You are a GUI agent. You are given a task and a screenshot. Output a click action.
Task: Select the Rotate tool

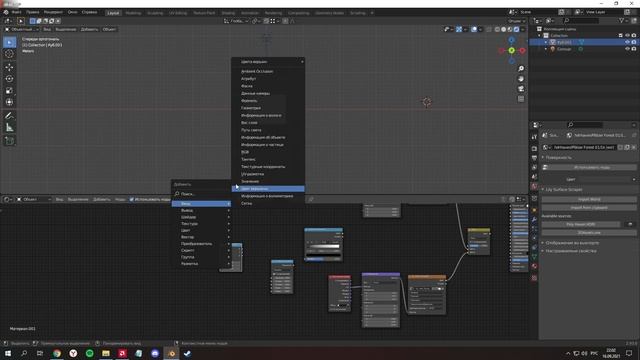[9, 79]
